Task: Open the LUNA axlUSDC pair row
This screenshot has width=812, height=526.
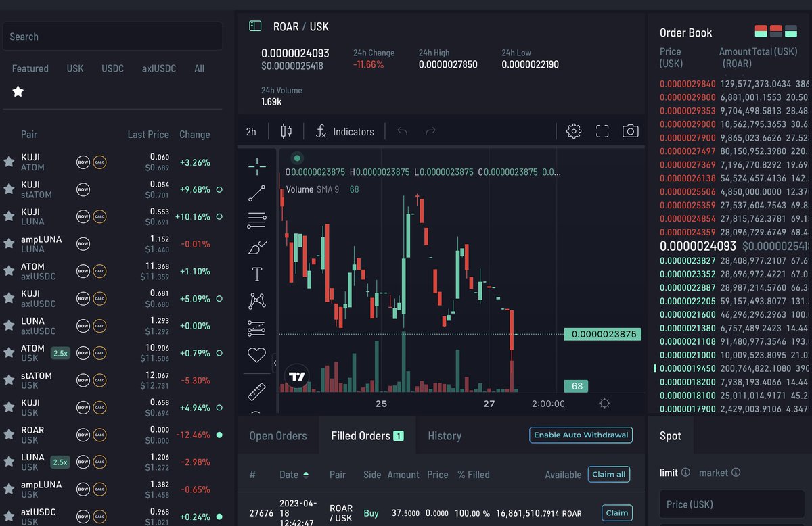Action: (x=112, y=326)
